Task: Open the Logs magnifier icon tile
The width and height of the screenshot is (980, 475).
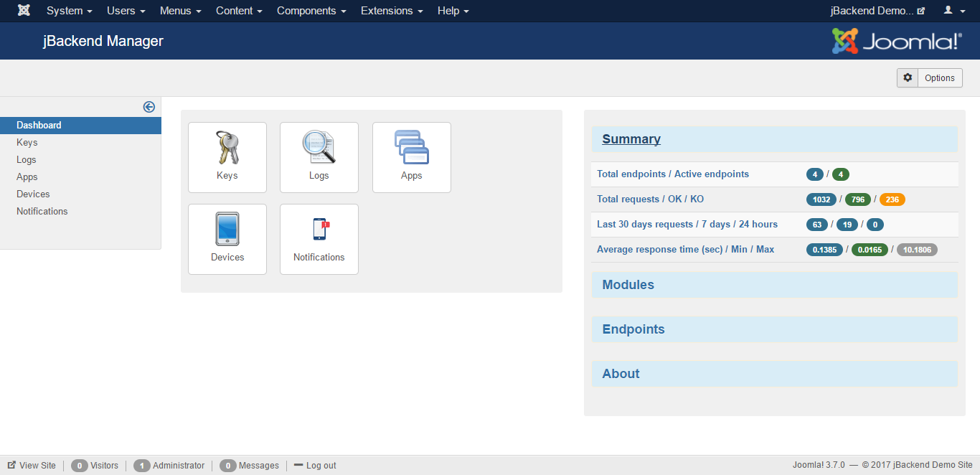Action: point(319,157)
